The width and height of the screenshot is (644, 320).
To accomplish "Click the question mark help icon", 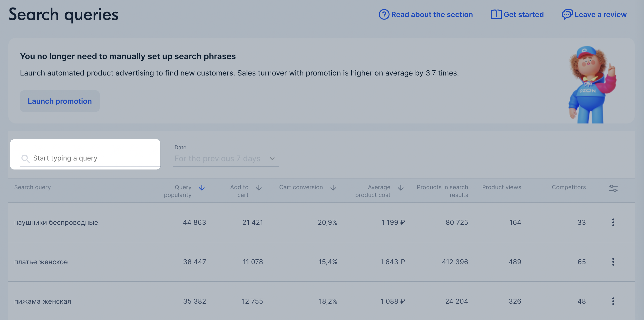I will [384, 14].
